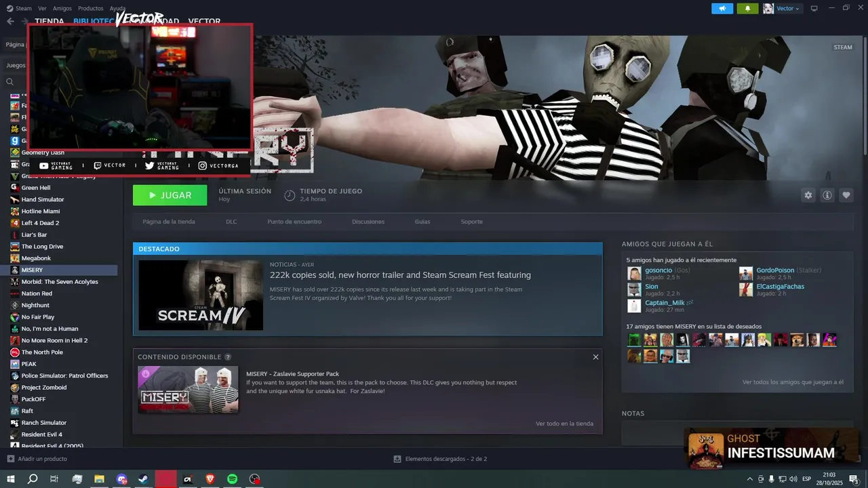The width and height of the screenshot is (868, 488).
Task: Open Elementos descargados status
Action: [x=446, y=459]
